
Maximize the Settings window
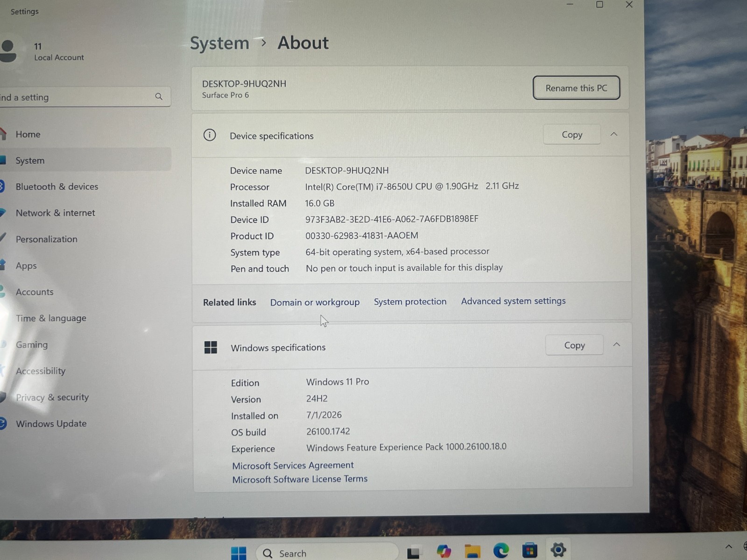point(599,5)
